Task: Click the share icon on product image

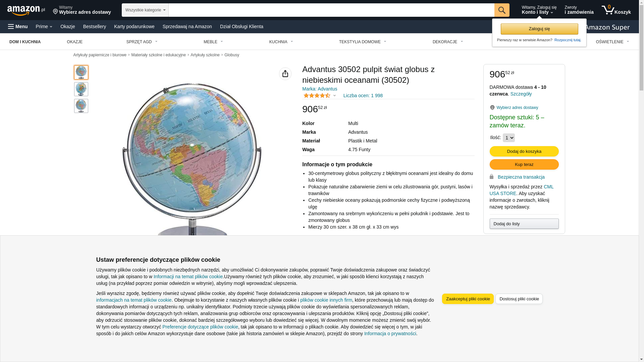Action: (x=285, y=74)
